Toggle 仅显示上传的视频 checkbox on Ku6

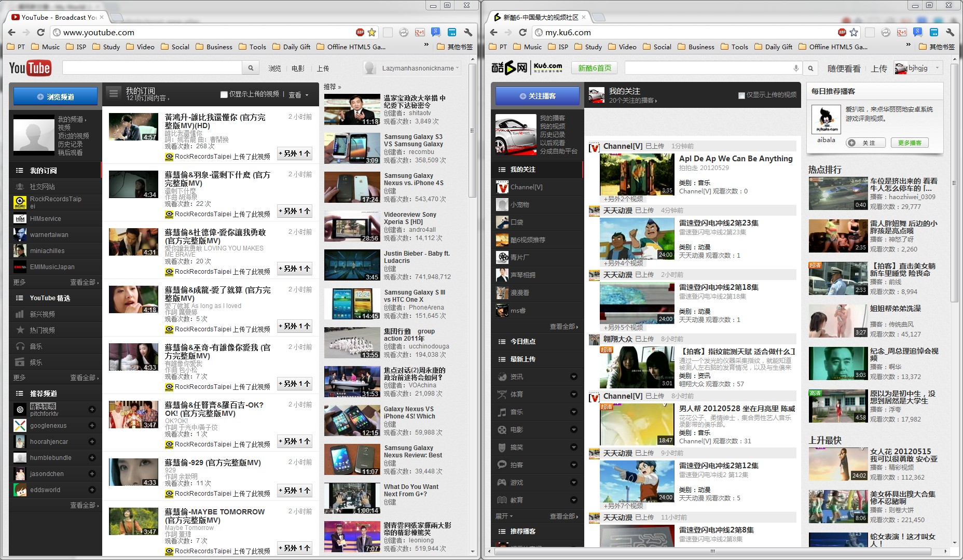tap(741, 95)
